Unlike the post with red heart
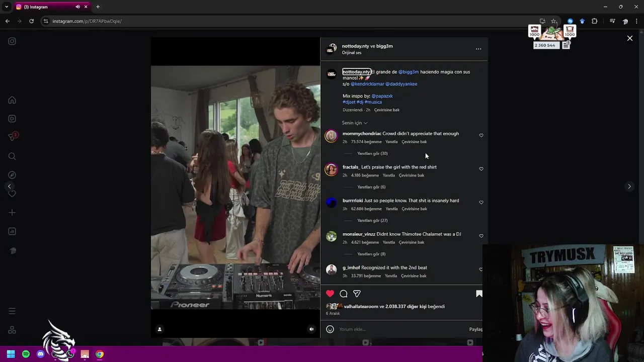Screen dimensions: 644x362 330,294
